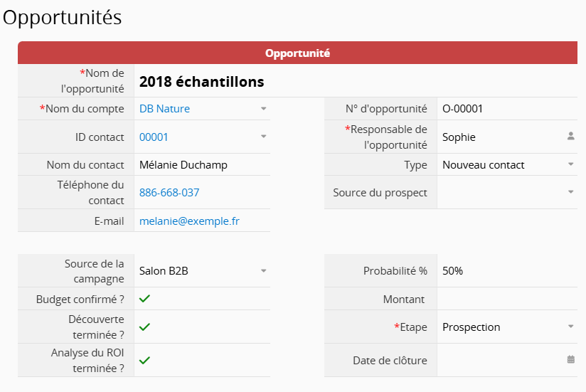586x392 pixels.
Task: Click the red Opportunité section header
Action: point(297,53)
